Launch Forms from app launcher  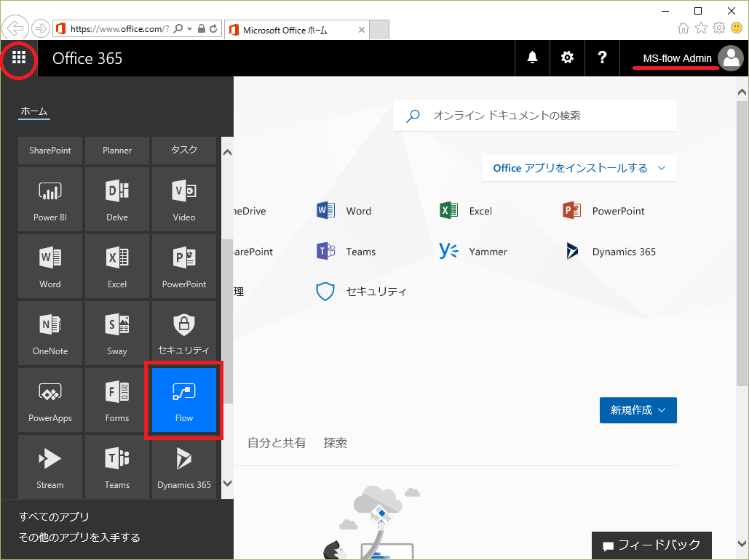117,399
